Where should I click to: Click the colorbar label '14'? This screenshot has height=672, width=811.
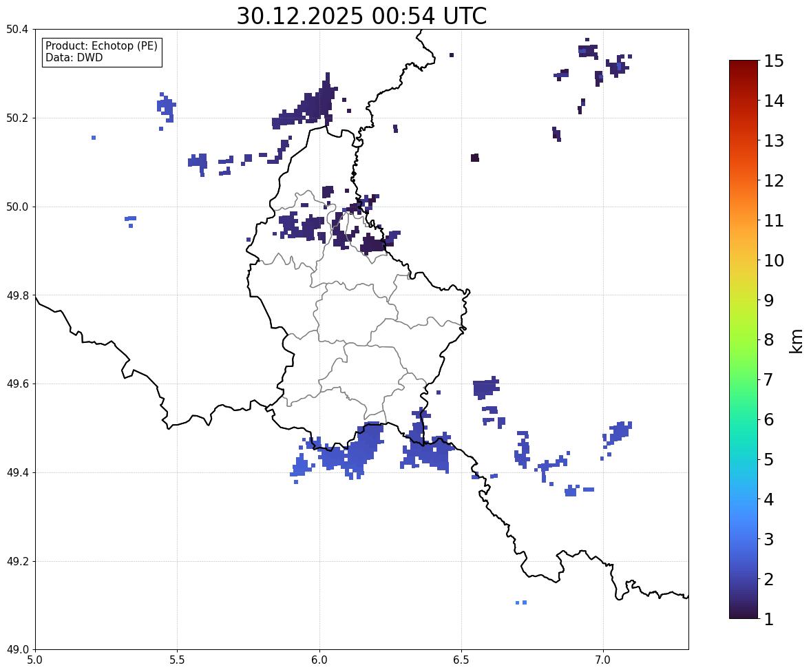pos(773,101)
